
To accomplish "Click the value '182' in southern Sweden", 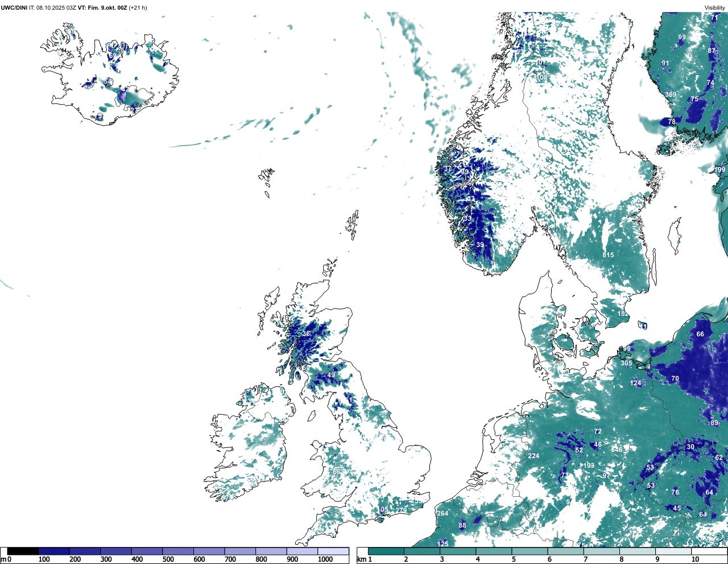I will (x=623, y=314).
